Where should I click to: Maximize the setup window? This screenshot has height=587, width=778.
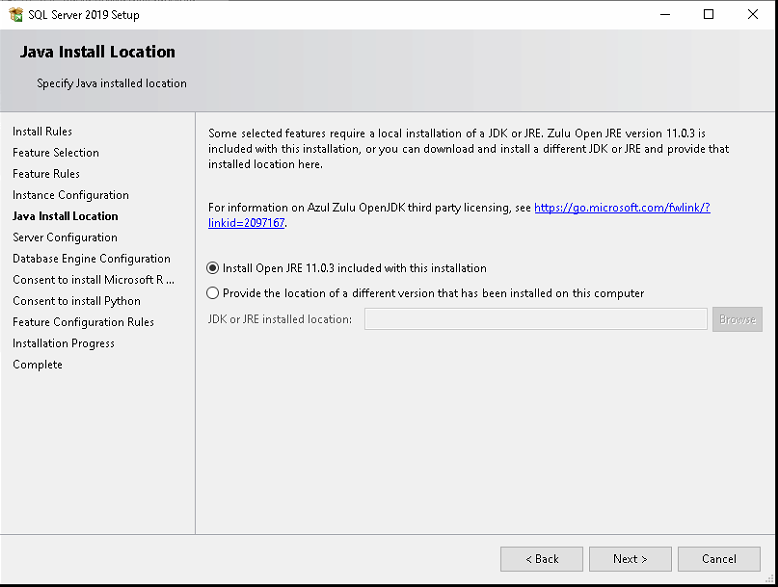coord(709,14)
